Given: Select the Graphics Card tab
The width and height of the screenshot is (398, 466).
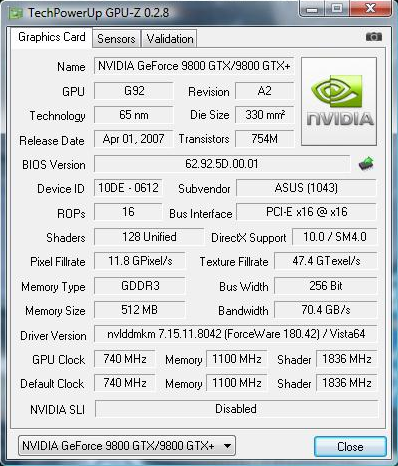Looking at the screenshot, I should point(52,37).
